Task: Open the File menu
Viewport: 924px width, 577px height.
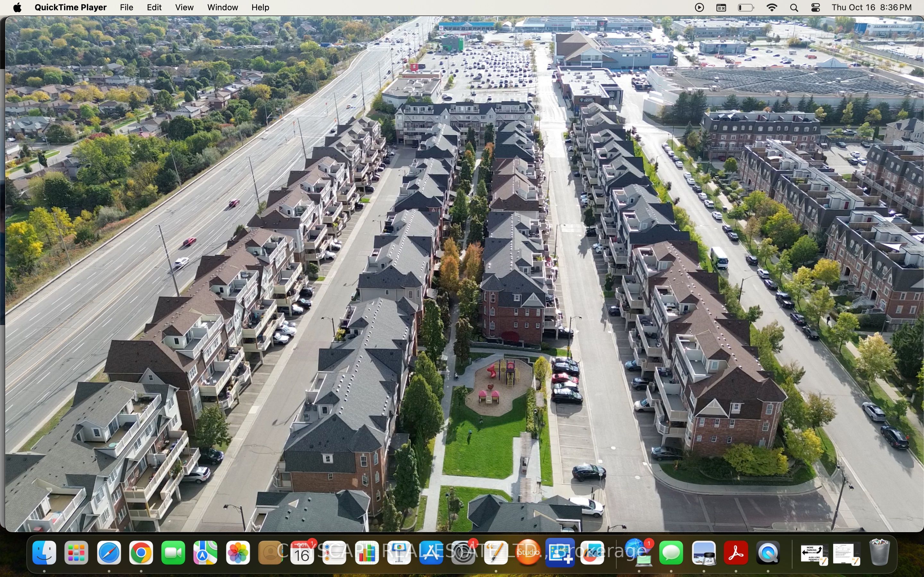Action: point(126,7)
